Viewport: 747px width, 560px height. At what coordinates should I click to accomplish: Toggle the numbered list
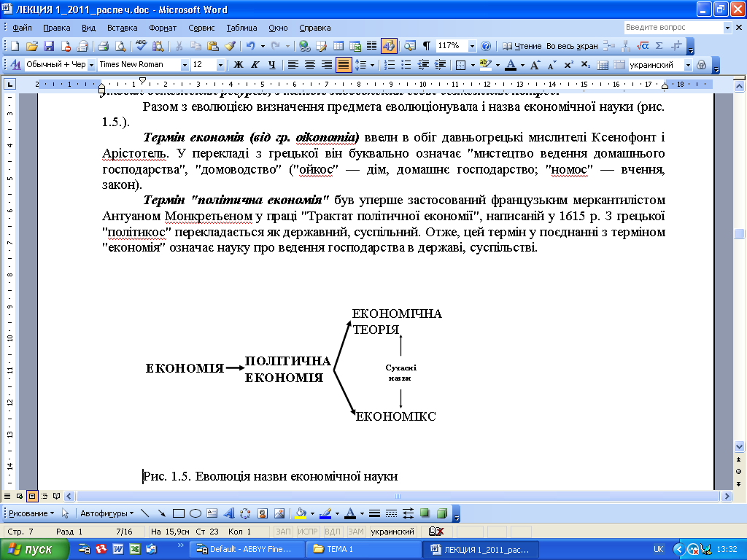point(390,65)
